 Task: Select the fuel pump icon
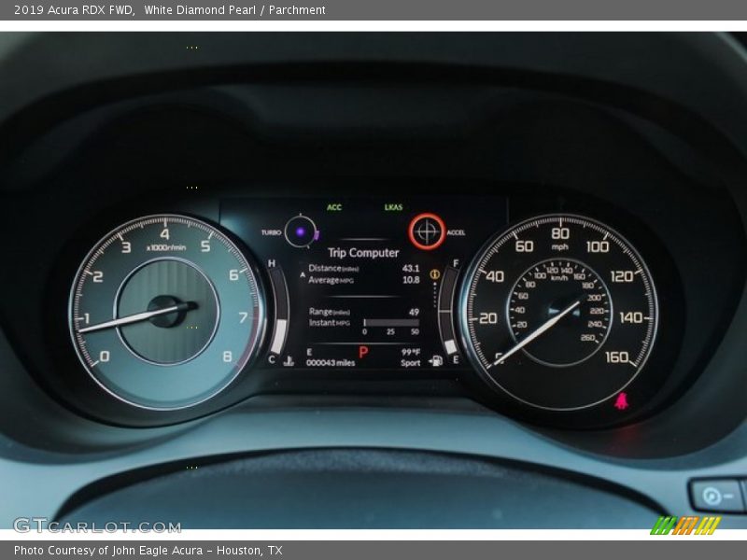(x=437, y=361)
